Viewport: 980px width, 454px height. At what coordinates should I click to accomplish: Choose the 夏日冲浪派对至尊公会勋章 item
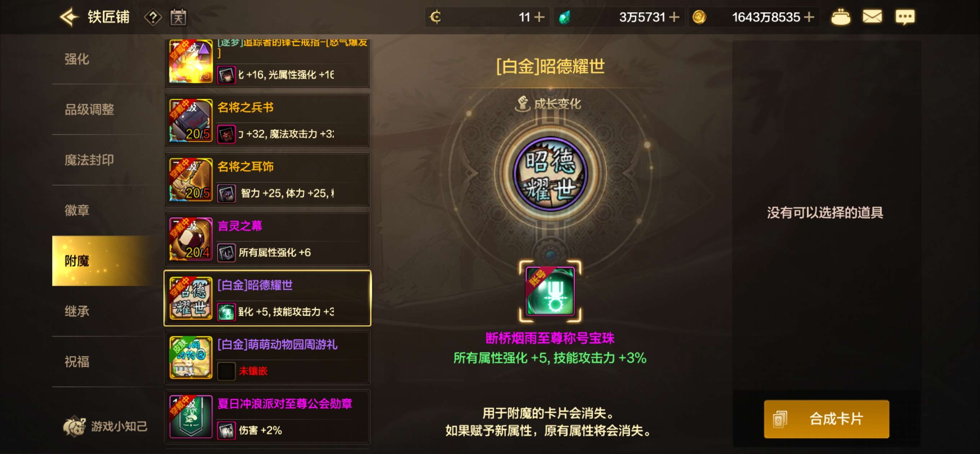pyautogui.click(x=267, y=417)
